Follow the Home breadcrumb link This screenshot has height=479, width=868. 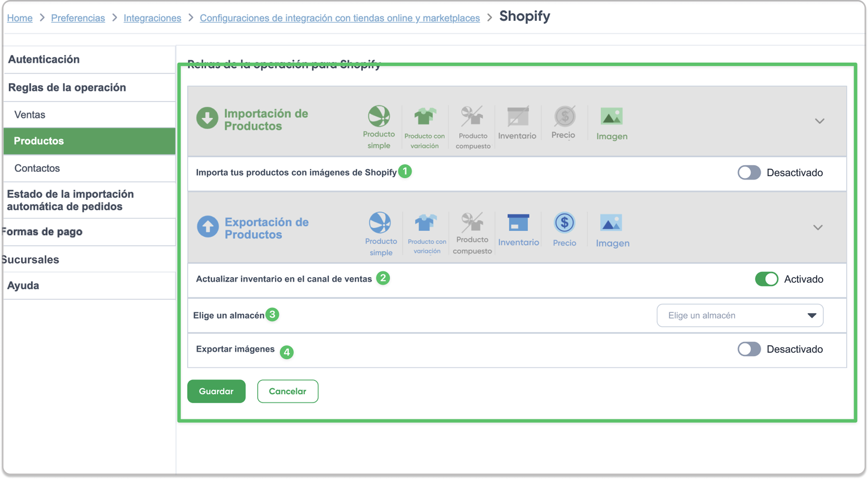pyautogui.click(x=20, y=18)
